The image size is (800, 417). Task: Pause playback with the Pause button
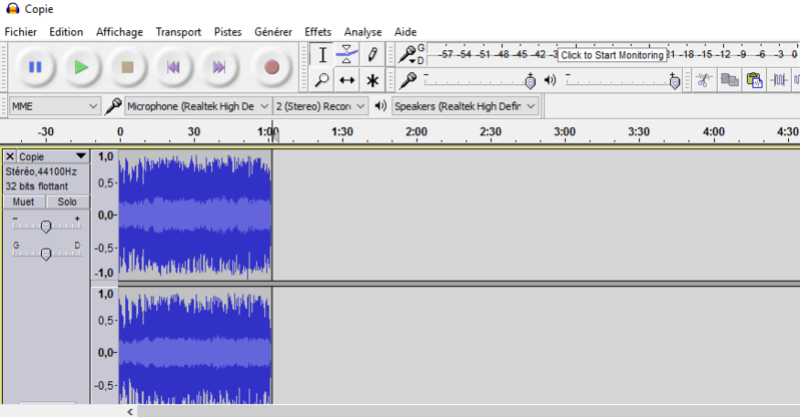pos(35,67)
